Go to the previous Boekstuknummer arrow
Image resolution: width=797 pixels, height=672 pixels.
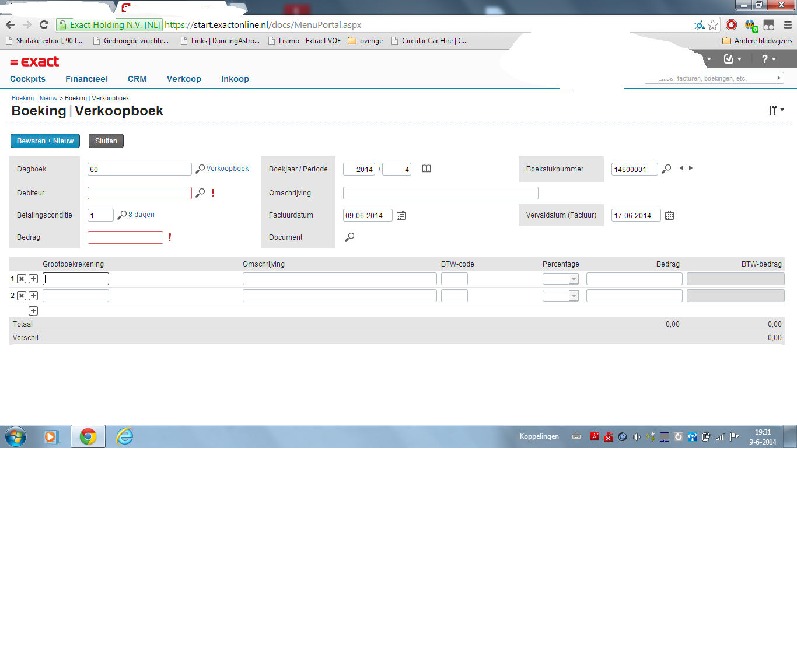[681, 168]
